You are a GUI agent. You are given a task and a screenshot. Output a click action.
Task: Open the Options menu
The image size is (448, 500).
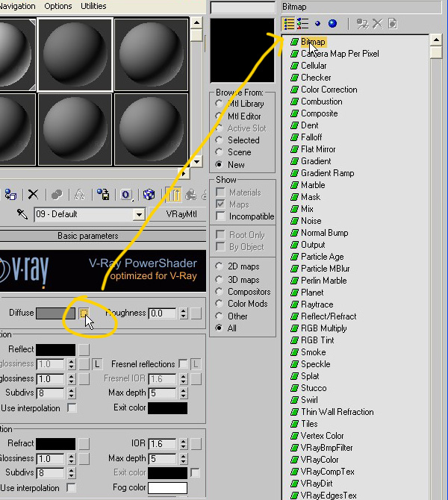click(58, 6)
